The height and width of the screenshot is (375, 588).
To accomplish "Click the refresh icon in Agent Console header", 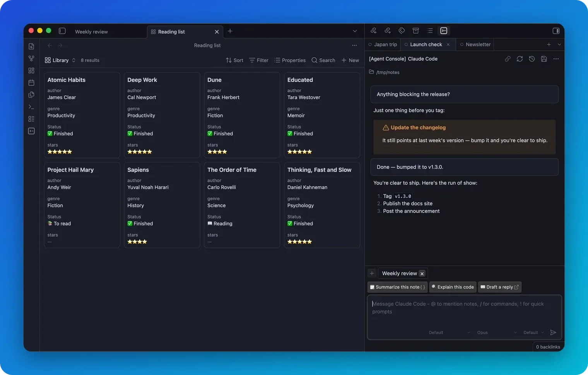I will tap(520, 59).
